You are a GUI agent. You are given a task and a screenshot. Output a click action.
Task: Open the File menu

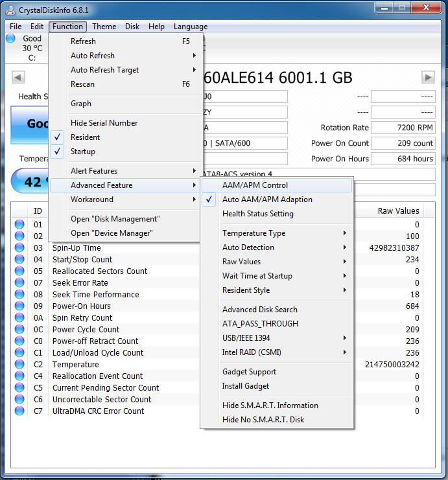[x=16, y=27]
